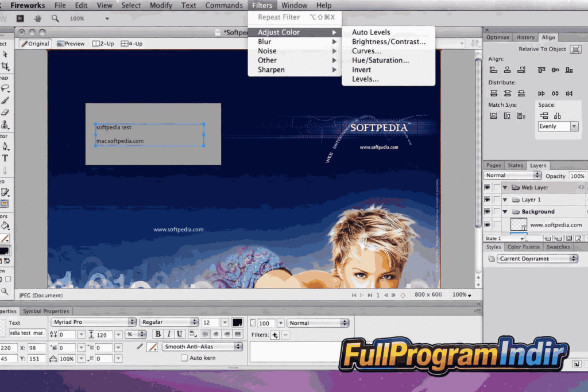This screenshot has height=392, width=588.
Task: Toggle Web Layer visibility
Action: 488,187
